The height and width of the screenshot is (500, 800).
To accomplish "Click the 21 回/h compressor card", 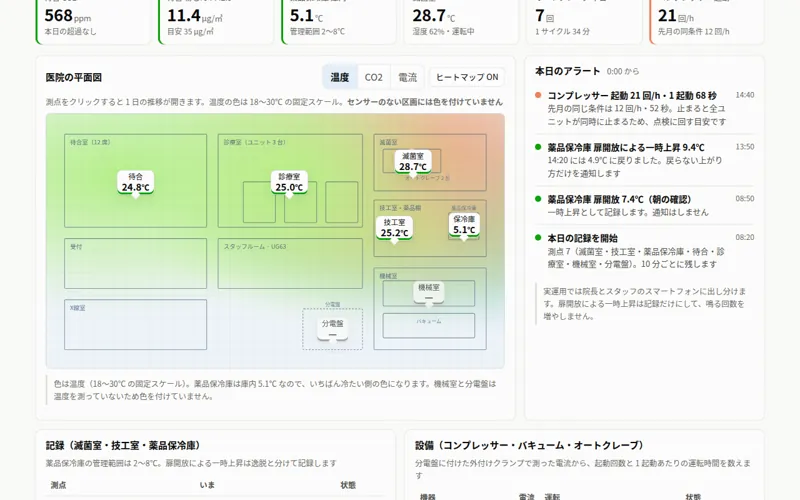I will pyautogui.click(x=707, y=20).
